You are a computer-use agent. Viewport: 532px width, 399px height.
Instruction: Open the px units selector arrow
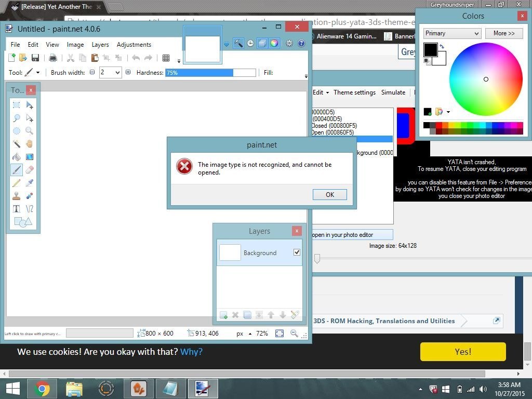pyautogui.click(x=250, y=334)
